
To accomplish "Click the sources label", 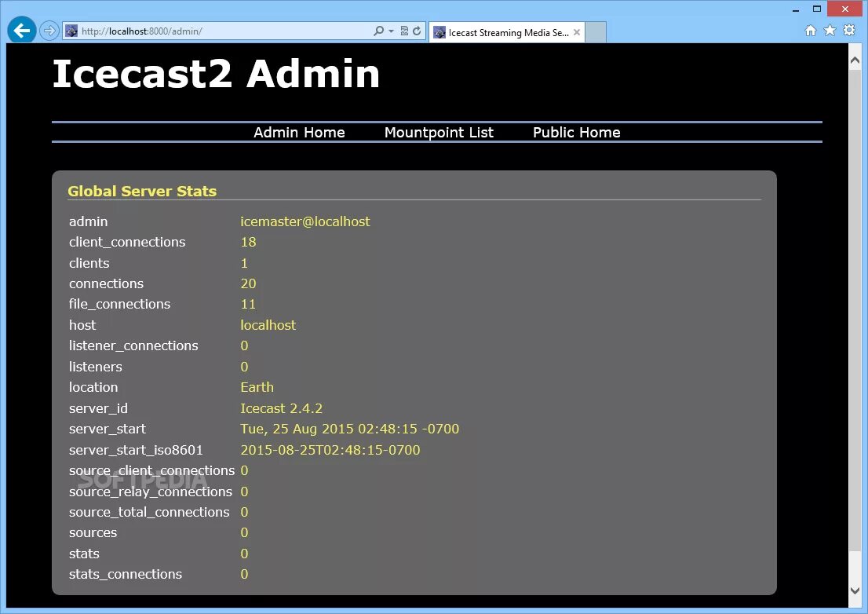I will pos(93,532).
